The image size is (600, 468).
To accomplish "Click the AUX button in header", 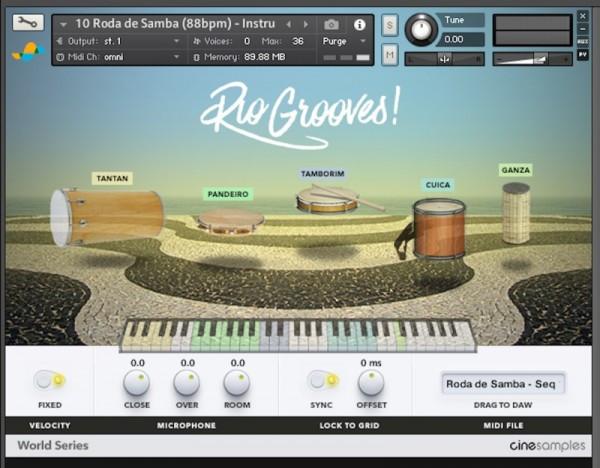I will point(583,41).
